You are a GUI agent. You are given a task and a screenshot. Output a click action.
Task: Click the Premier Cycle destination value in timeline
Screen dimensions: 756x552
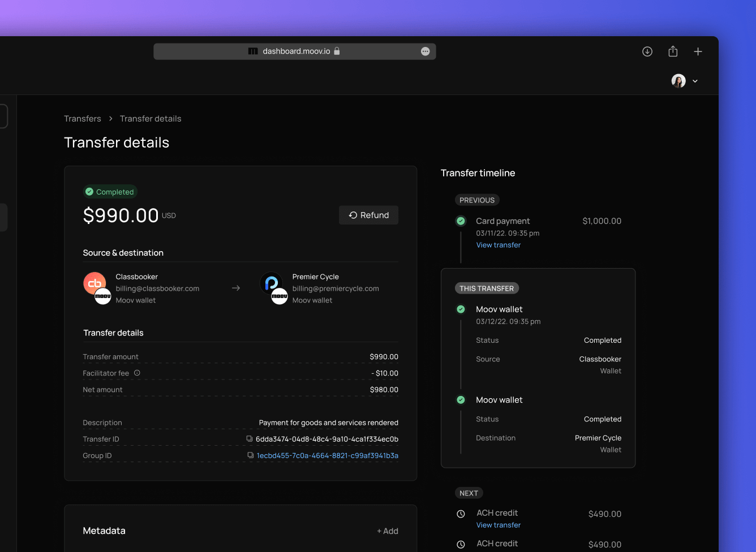point(598,438)
